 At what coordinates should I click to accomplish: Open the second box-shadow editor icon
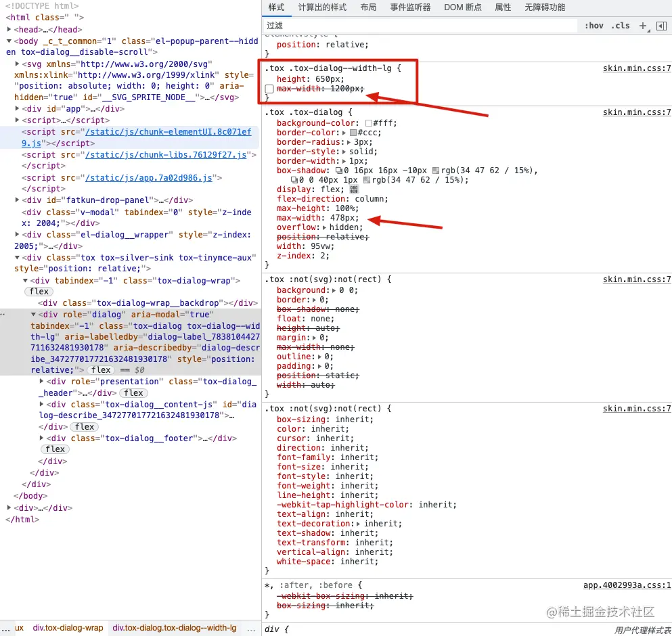click(294, 180)
